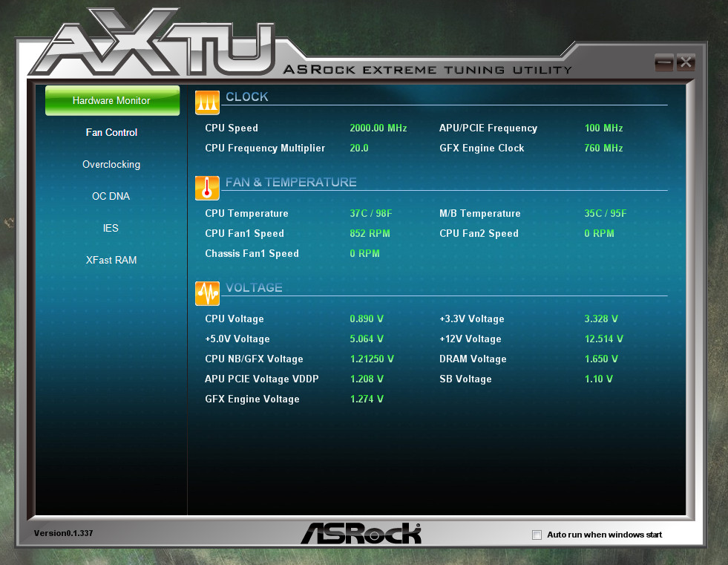Select the IES menu item
Viewport: 728px width, 565px height.
pyautogui.click(x=111, y=228)
